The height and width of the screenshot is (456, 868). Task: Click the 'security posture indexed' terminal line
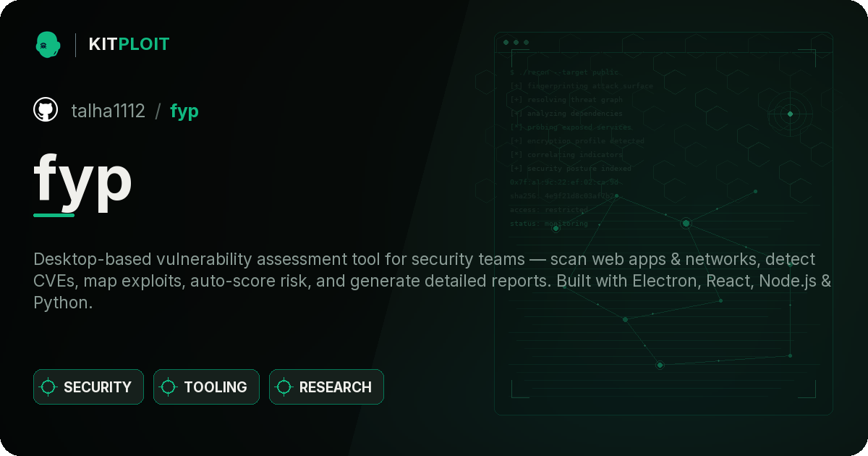[x=570, y=169]
